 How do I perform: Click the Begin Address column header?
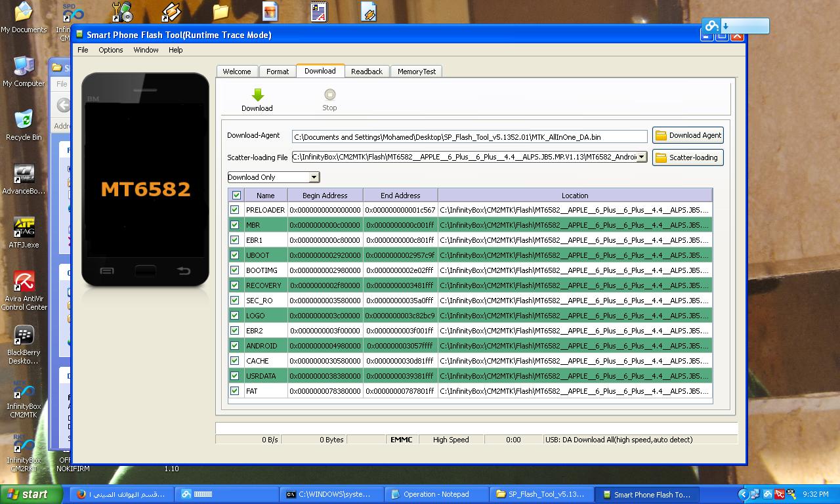[325, 195]
